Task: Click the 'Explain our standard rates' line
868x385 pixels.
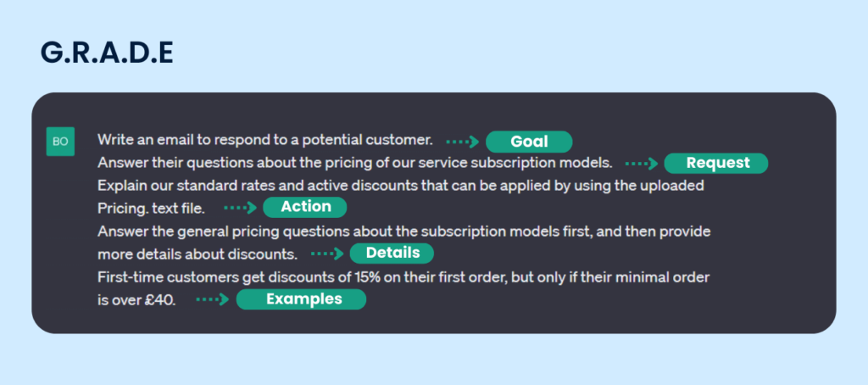Action: pyautogui.click(x=400, y=185)
